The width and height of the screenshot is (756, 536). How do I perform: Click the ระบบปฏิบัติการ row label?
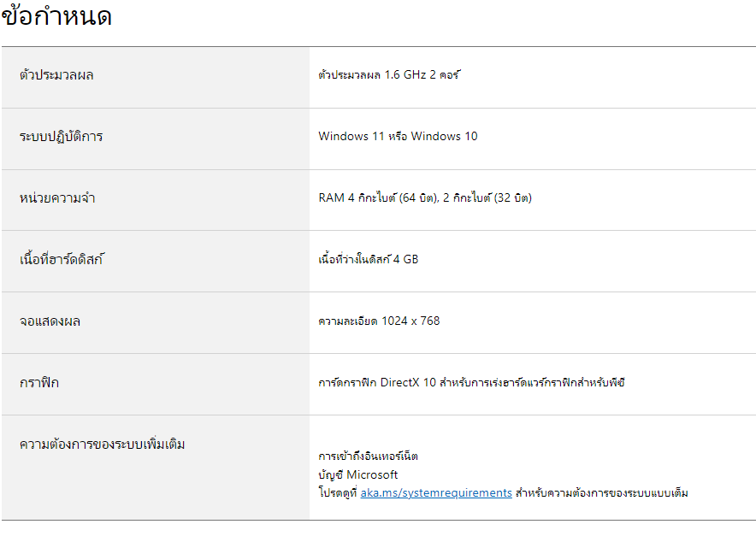[61, 137]
